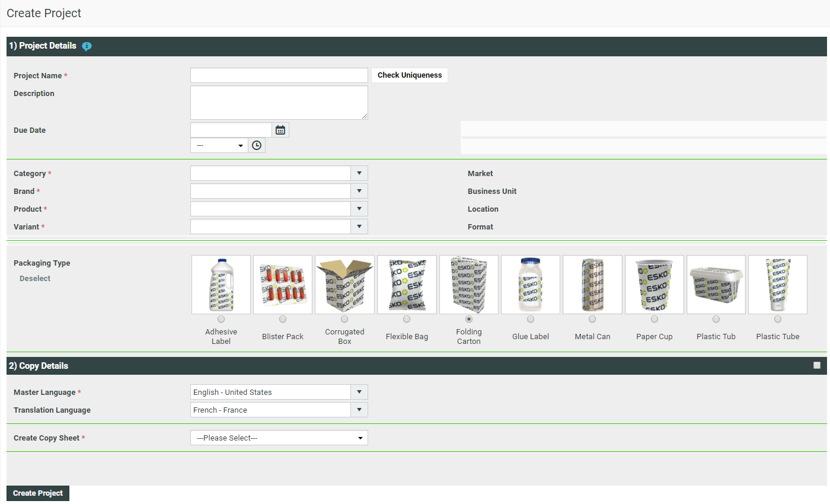830x504 pixels.
Task: Open the Brand dropdown arrow
Action: pyautogui.click(x=359, y=191)
